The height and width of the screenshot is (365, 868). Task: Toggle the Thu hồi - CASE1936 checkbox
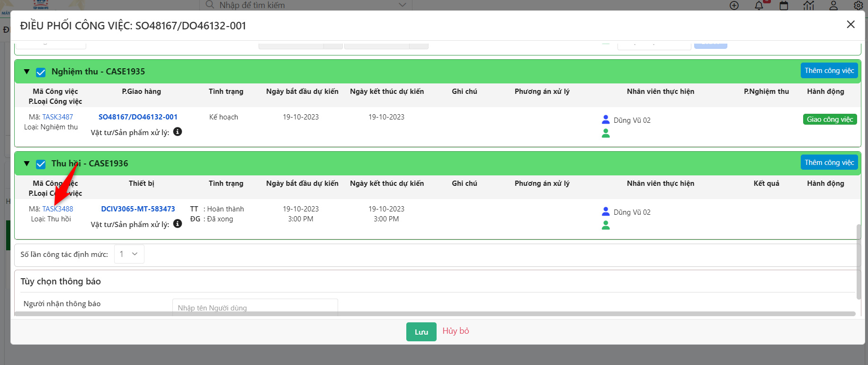coord(41,164)
